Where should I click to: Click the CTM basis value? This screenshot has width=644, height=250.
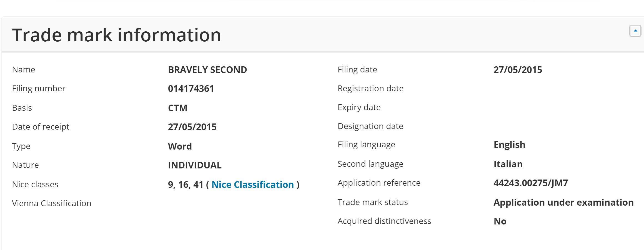(177, 108)
